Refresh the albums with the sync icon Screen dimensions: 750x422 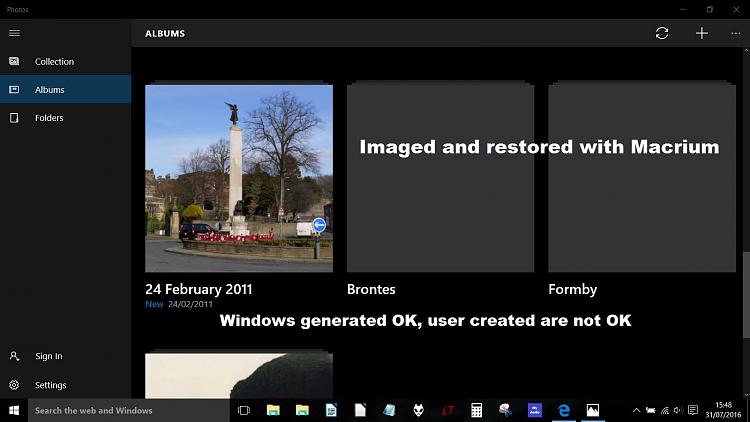click(x=662, y=33)
